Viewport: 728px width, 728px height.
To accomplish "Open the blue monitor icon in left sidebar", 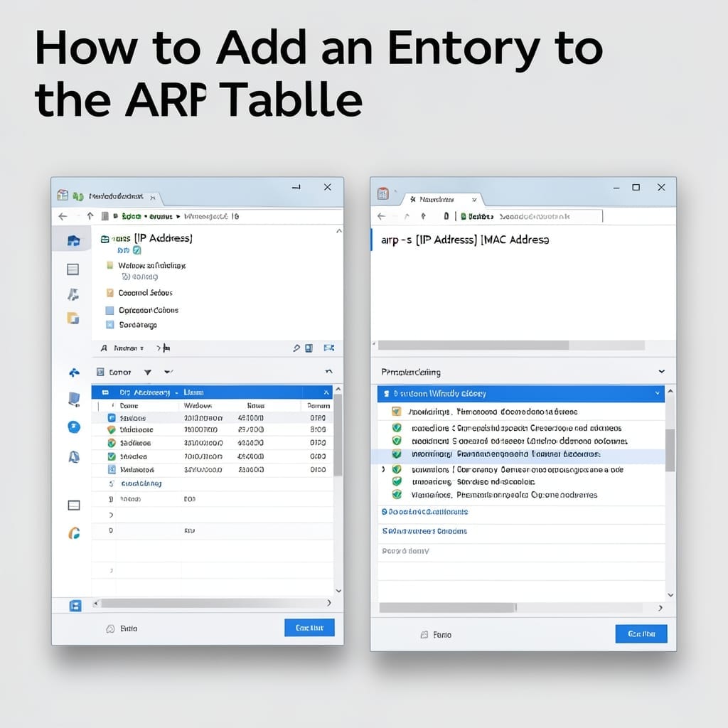I will [74, 399].
